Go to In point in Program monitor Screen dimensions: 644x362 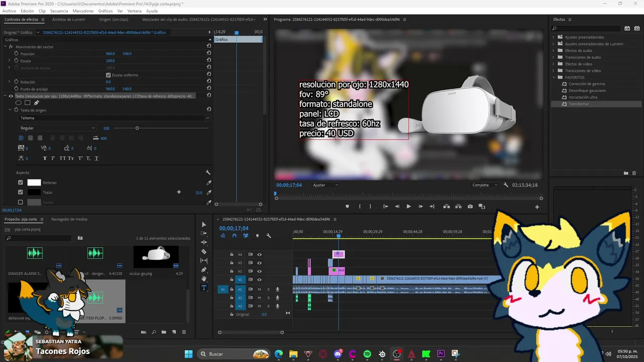pyautogui.click(x=385, y=207)
